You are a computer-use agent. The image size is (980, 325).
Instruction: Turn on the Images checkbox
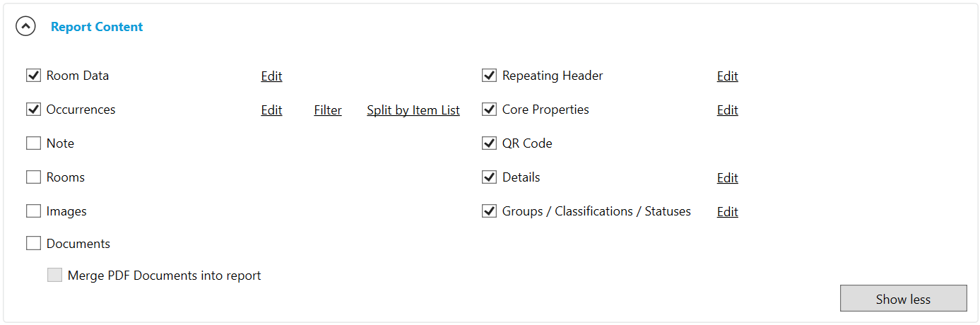pyautogui.click(x=33, y=211)
